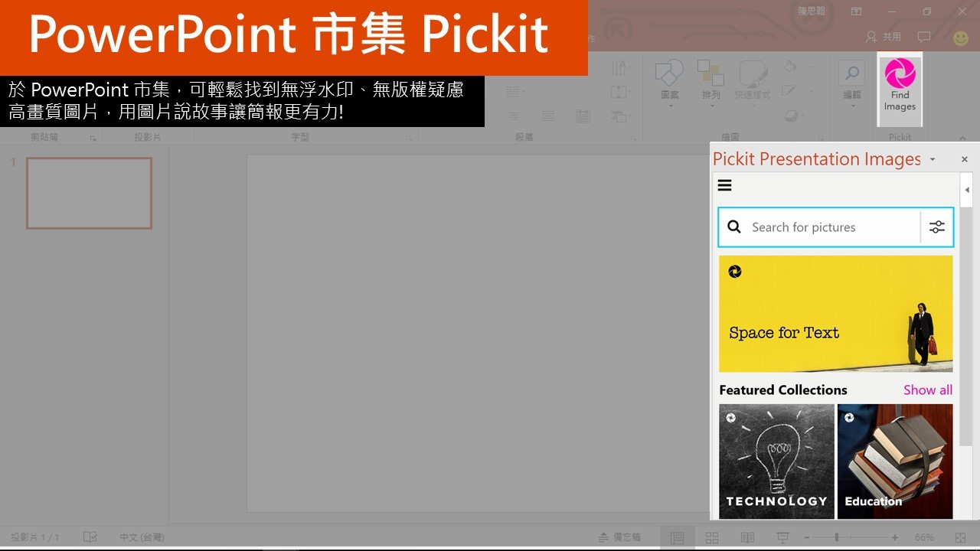Click the 共用 share button
This screenshot has height=551, width=980.
[x=884, y=36]
